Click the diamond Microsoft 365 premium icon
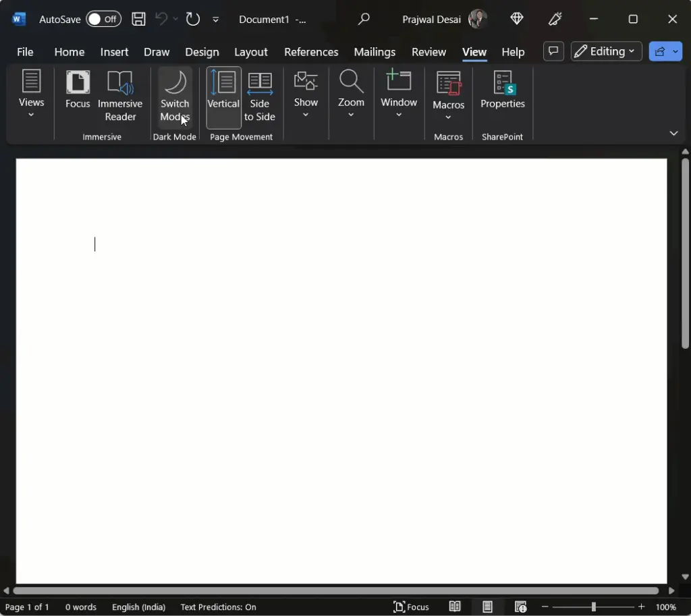This screenshot has width=691, height=616. point(516,18)
